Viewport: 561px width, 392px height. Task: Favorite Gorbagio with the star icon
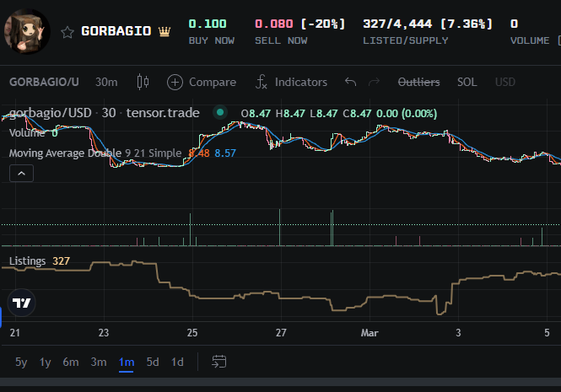pyautogui.click(x=67, y=32)
